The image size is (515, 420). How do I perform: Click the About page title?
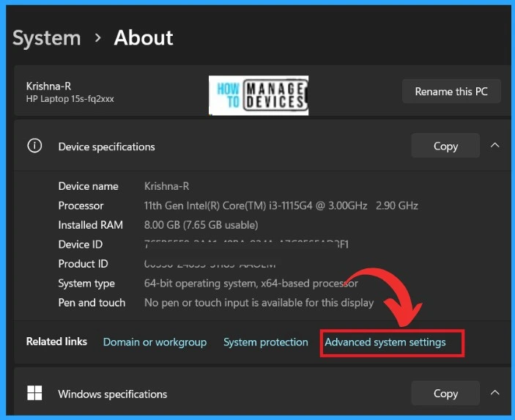pyautogui.click(x=144, y=37)
